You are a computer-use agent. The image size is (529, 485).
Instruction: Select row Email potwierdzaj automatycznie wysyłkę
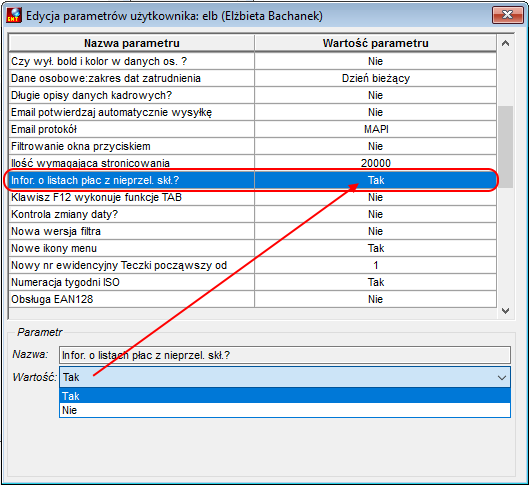click(x=253, y=112)
